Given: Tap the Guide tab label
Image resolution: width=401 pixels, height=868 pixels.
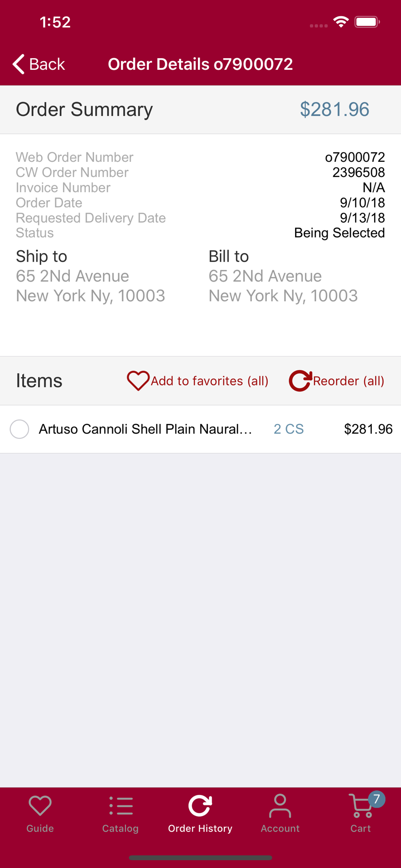Looking at the screenshot, I should (x=40, y=829).
